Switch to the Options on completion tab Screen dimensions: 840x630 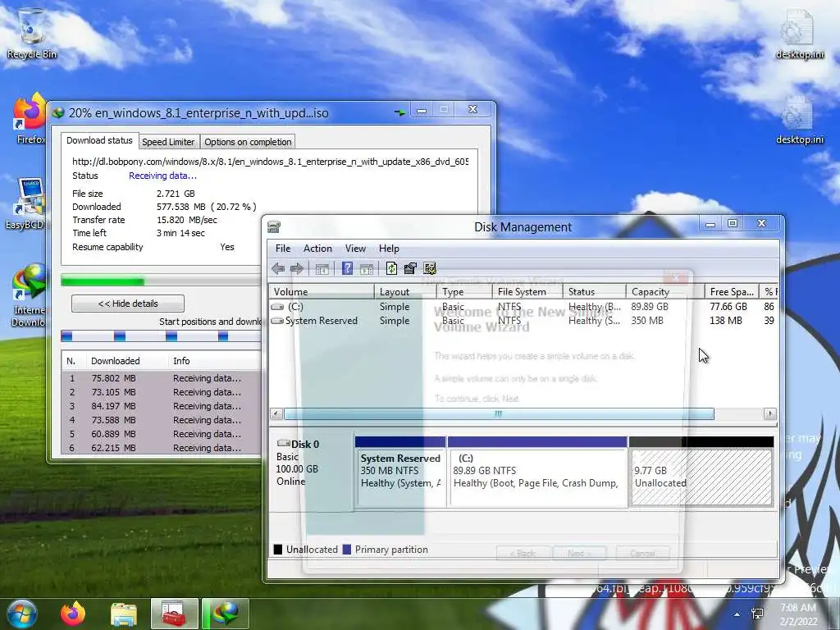tap(248, 142)
